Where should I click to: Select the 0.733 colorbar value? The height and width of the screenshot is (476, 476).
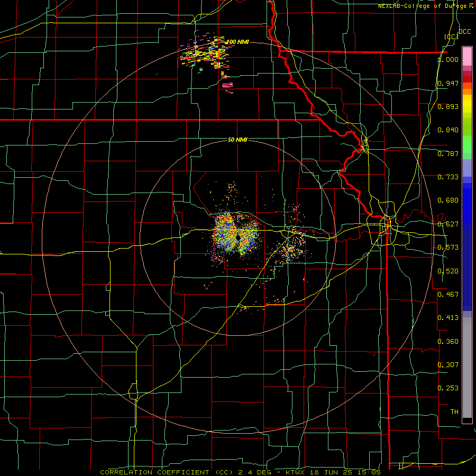pos(448,177)
